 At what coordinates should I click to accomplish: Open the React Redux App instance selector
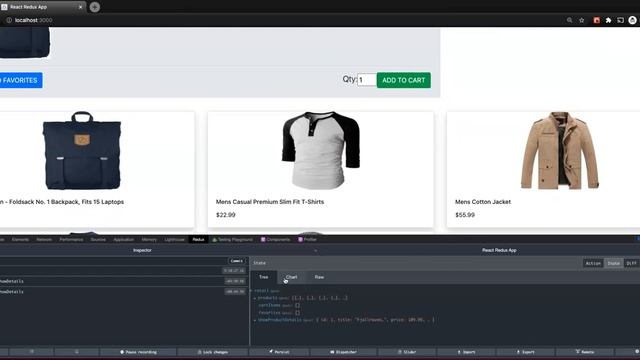coord(499,250)
